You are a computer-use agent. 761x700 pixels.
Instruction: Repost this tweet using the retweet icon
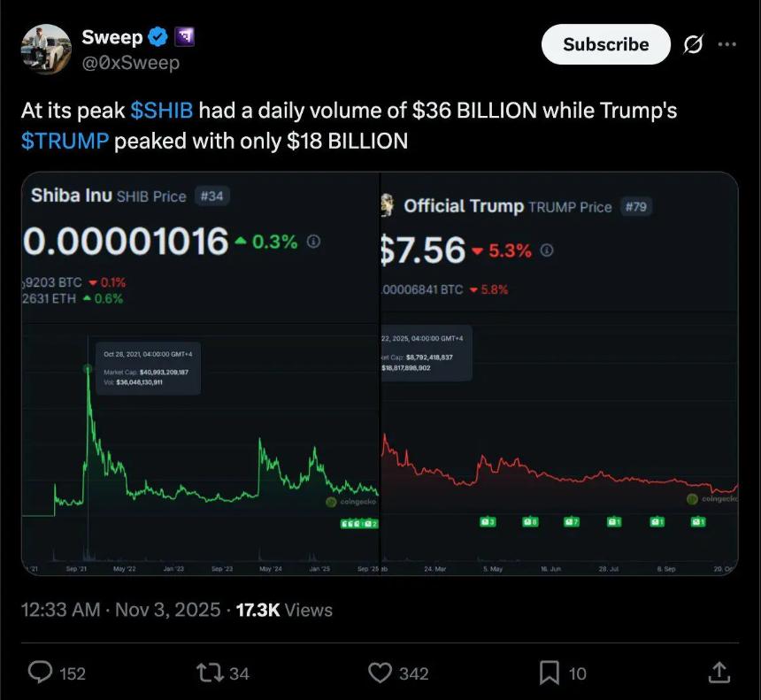coord(211,673)
